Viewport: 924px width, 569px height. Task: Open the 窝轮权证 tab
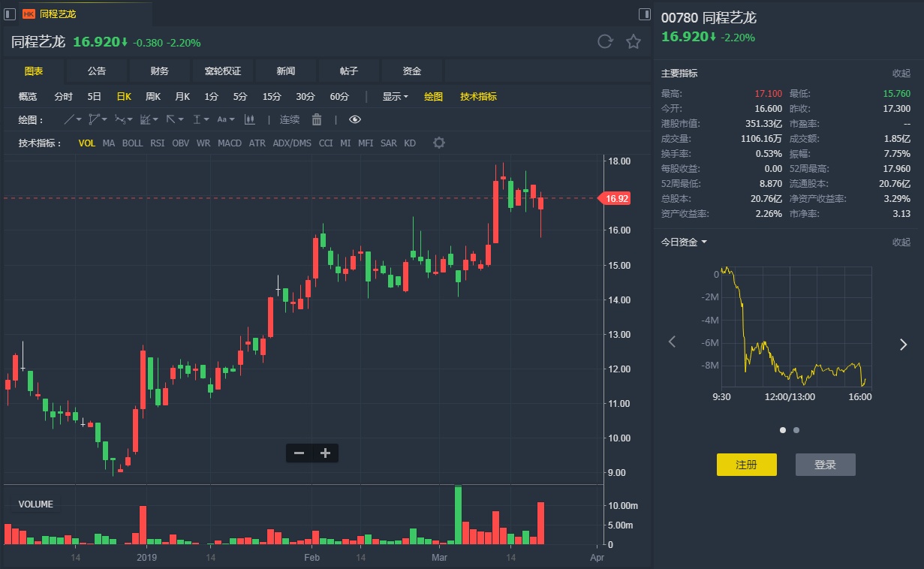pyautogui.click(x=223, y=71)
